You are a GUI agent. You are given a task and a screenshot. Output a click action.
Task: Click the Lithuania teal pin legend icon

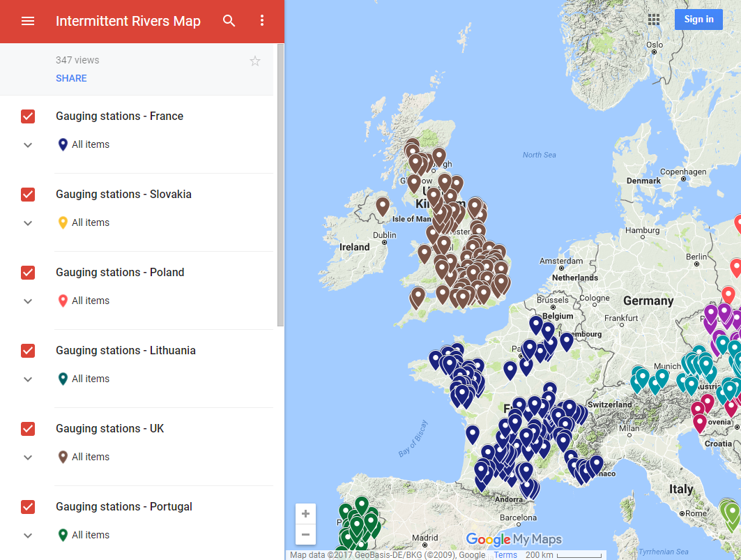pos(63,379)
